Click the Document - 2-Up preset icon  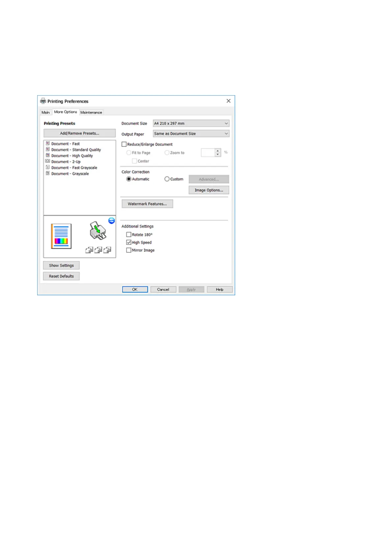click(48, 161)
